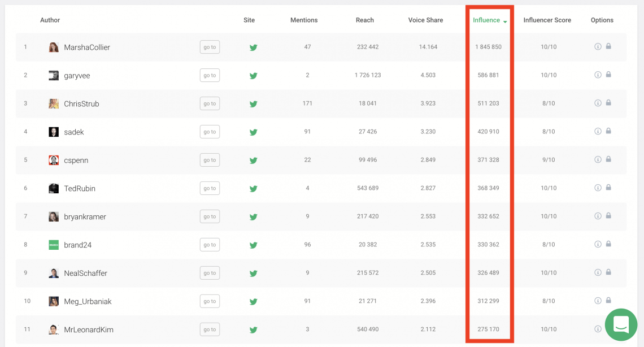The width and height of the screenshot is (644, 347).
Task: Click the Site column header
Action: pyautogui.click(x=249, y=20)
